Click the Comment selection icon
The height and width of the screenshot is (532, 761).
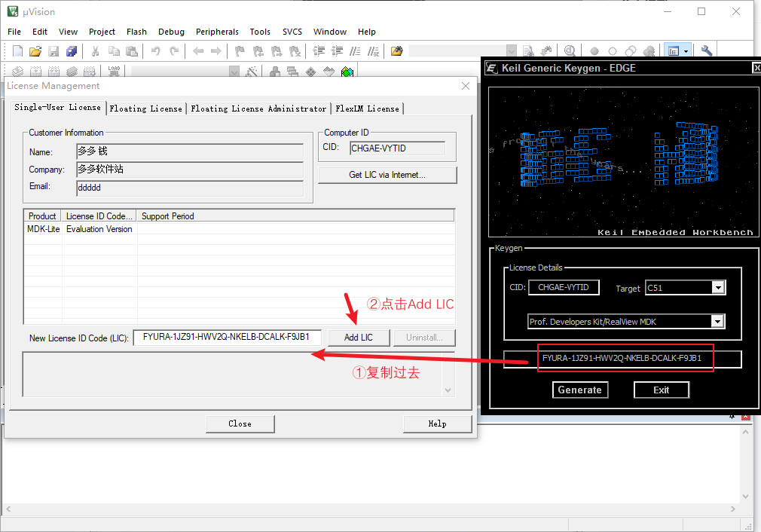point(356,51)
